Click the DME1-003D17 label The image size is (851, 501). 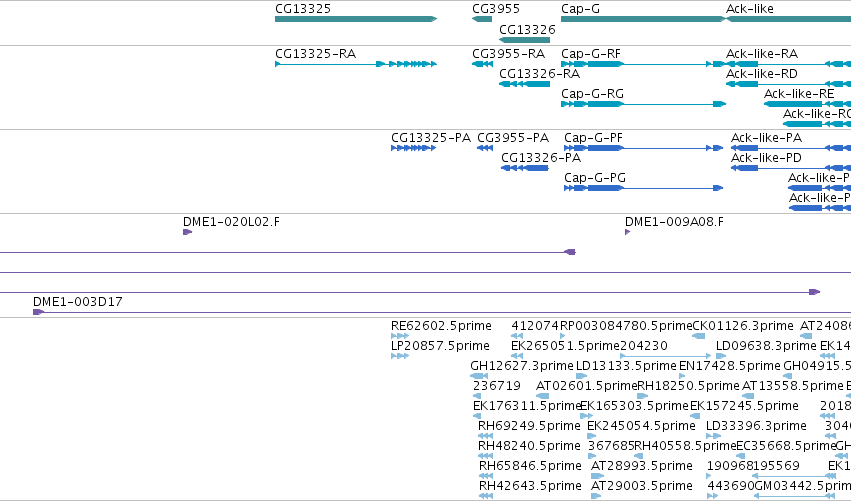[x=78, y=302]
